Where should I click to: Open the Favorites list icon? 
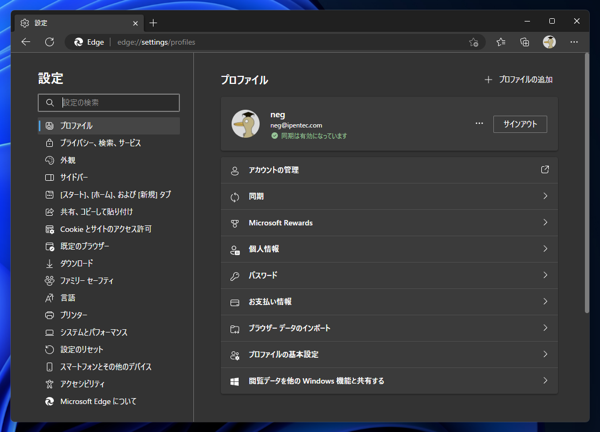(x=501, y=42)
